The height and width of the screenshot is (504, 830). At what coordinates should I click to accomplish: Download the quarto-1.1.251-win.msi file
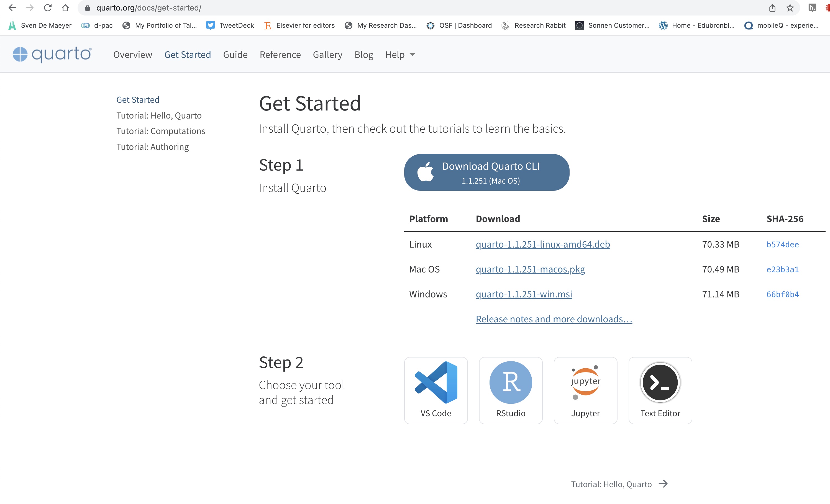click(524, 294)
